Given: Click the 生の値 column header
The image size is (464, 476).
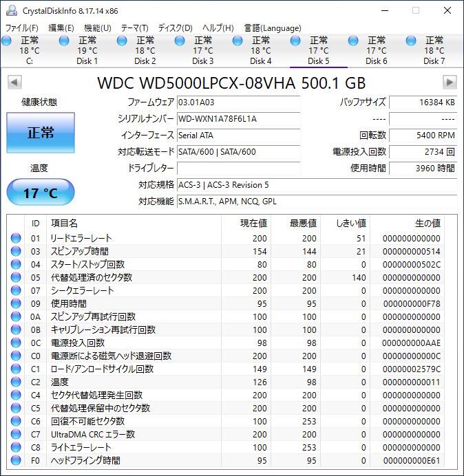Looking at the screenshot, I should pyautogui.click(x=407, y=224).
